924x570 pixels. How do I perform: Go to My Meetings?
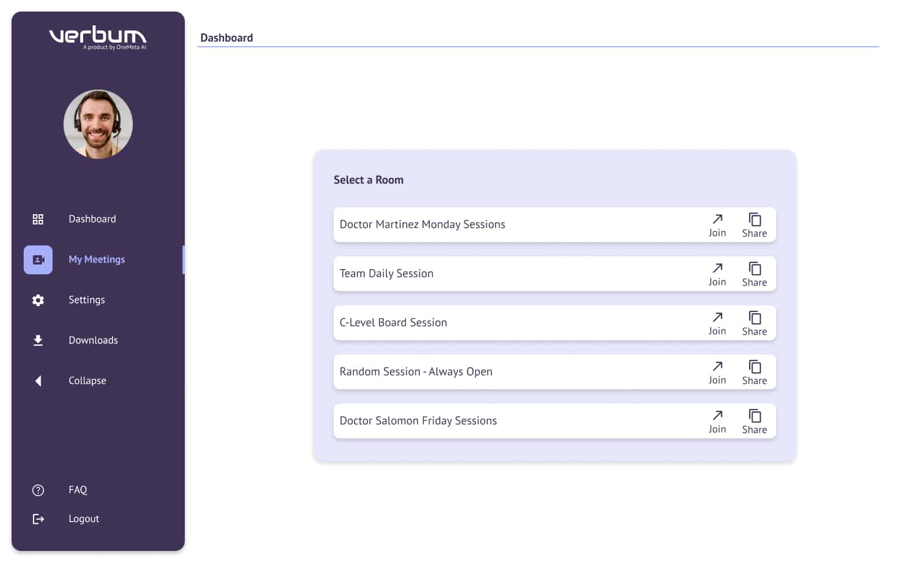point(96,259)
